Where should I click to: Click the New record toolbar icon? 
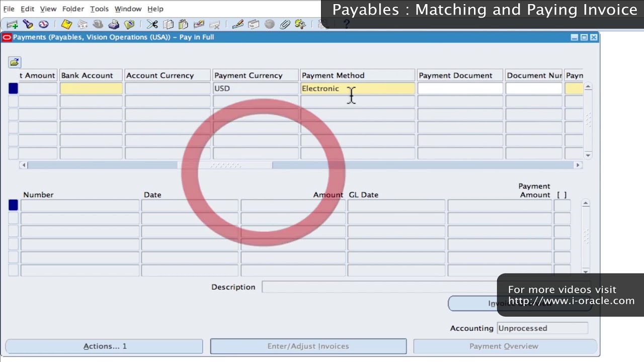tap(12, 24)
